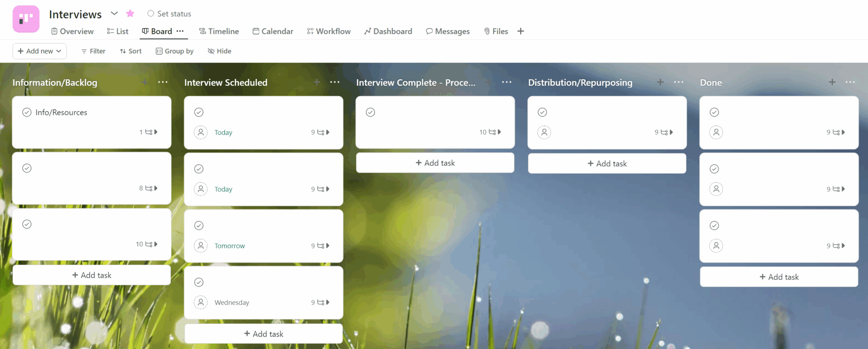The height and width of the screenshot is (349, 868).
Task: Open the Sort options
Action: [x=131, y=51]
